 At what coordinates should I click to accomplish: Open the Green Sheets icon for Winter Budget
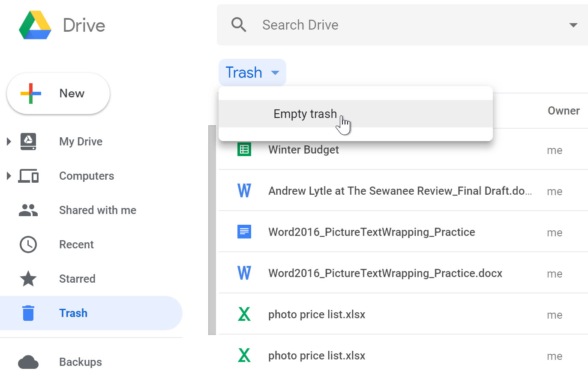[x=244, y=149]
